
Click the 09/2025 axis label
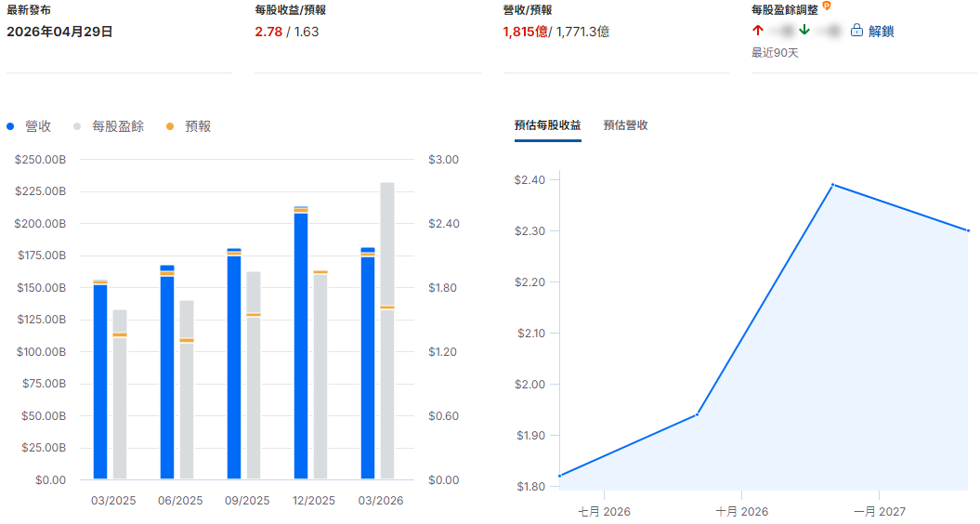coord(247,501)
